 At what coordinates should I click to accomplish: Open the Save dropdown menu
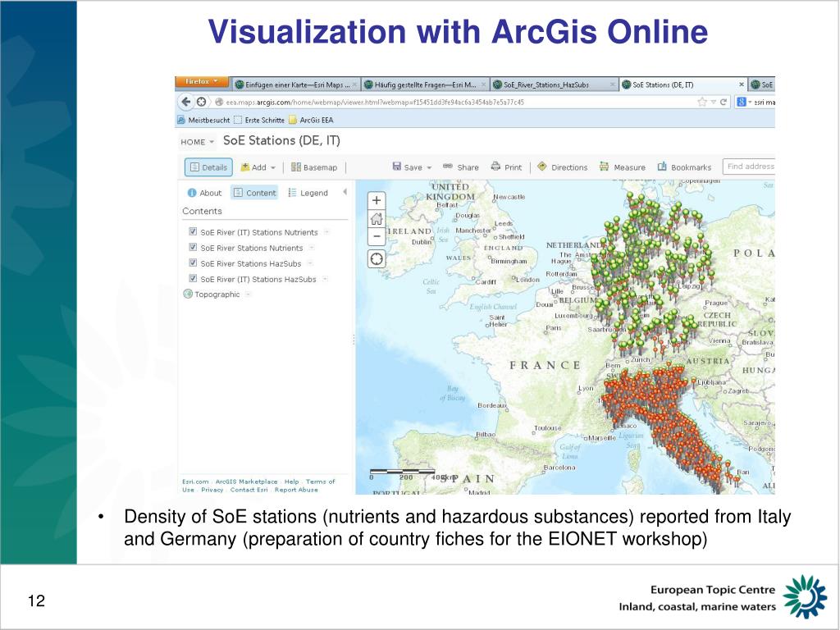point(412,167)
